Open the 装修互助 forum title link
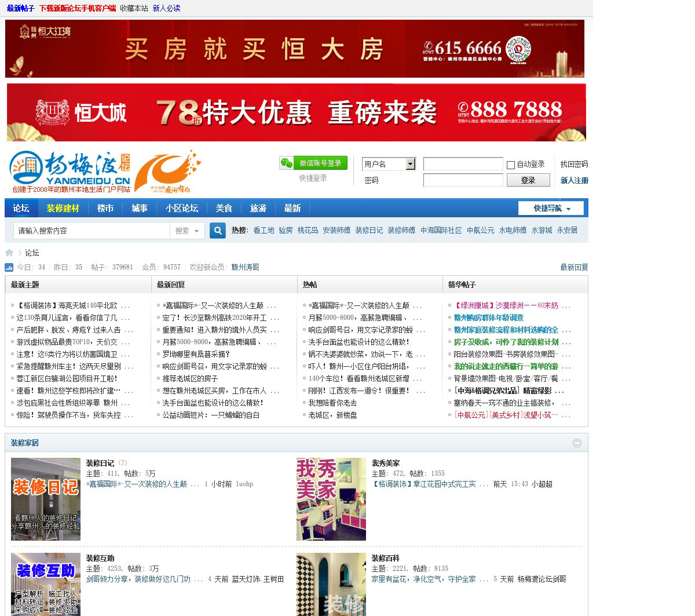The height and width of the screenshot is (616, 695). pyautogui.click(x=100, y=558)
